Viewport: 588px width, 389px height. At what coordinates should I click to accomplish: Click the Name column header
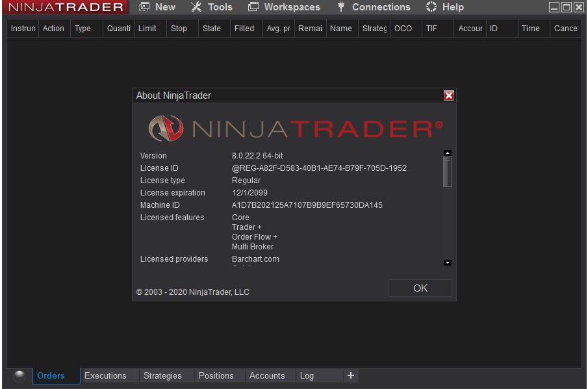(342, 29)
